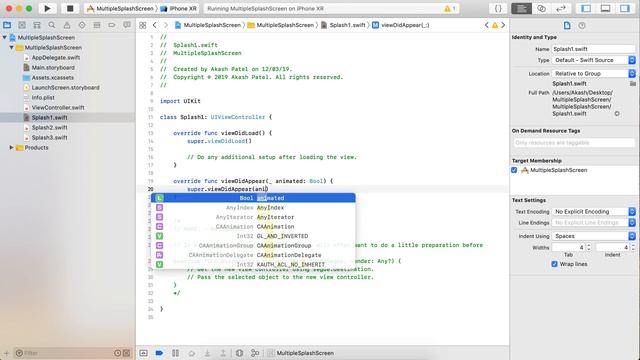Open the Type dropdown Default - Swift Source
This screenshot has height=360, width=640.
pyautogui.click(x=593, y=60)
